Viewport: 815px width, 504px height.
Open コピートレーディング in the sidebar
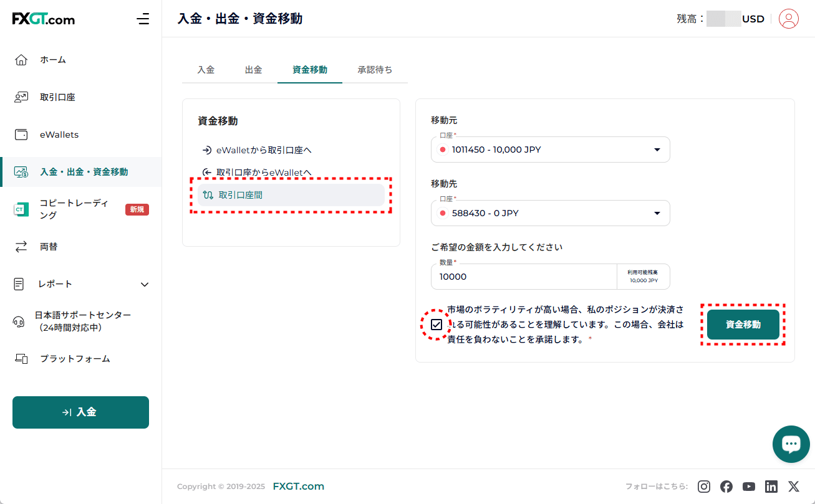(x=74, y=209)
